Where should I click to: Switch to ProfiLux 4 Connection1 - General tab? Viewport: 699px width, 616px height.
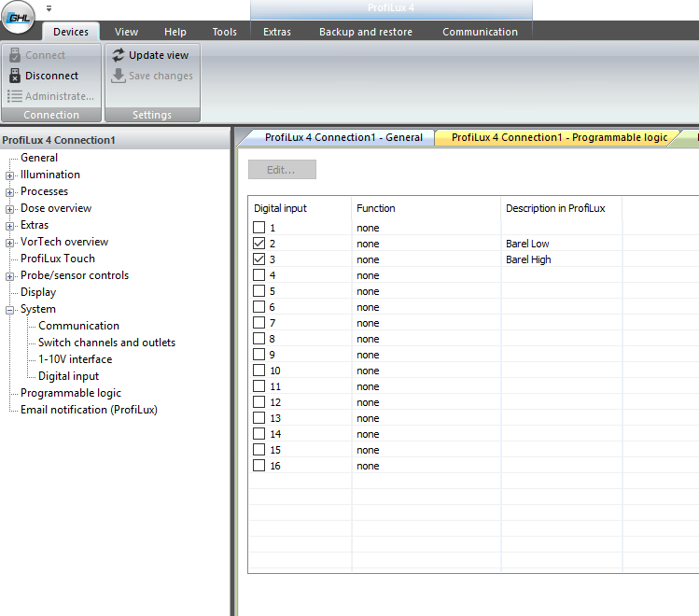(343, 137)
